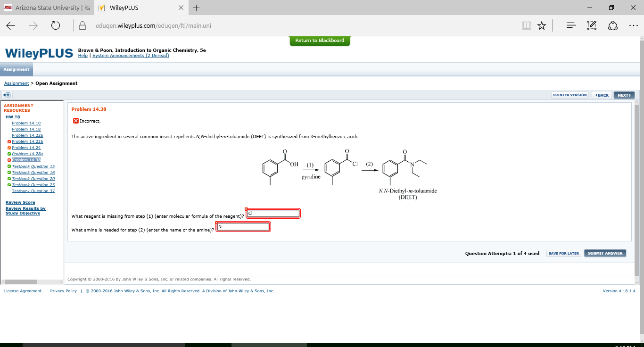Click the WileyPLUS logo
This screenshot has height=347, width=644.
click(x=39, y=53)
